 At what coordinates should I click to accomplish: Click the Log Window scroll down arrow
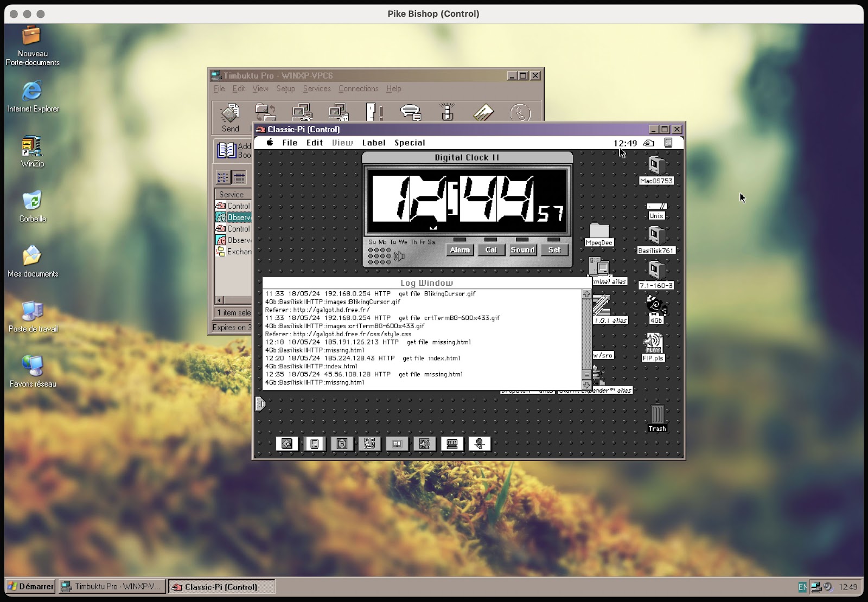pos(586,385)
